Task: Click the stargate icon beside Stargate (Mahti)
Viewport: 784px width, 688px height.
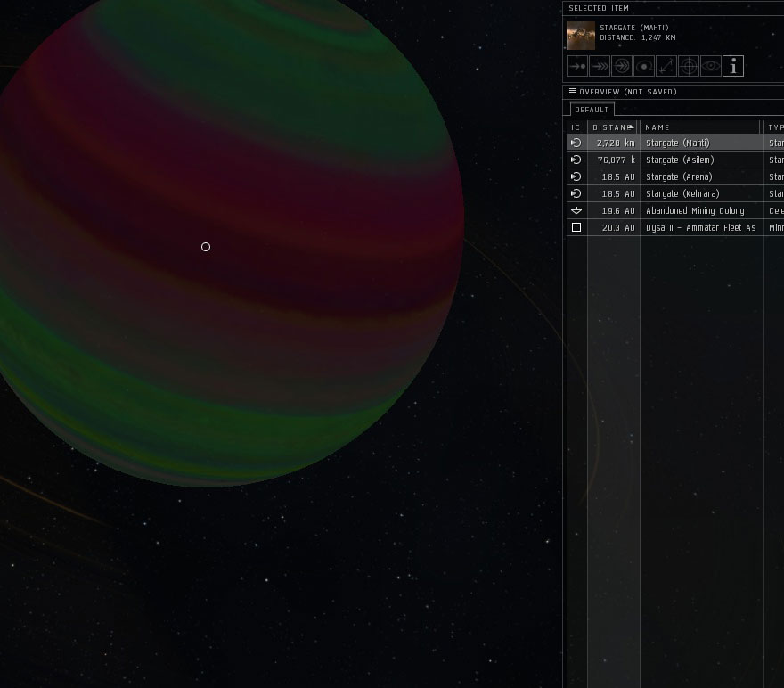Action: (576, 143)
